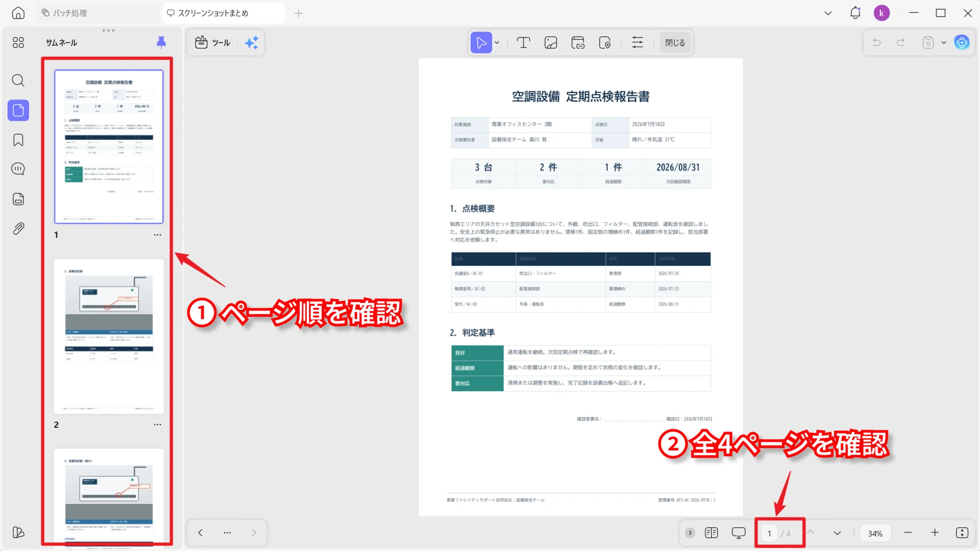The height and width of the screenshot is (551, 980).
Task: Open the sliders adjustment settings icon in toolbar
Action: (638, 43)
